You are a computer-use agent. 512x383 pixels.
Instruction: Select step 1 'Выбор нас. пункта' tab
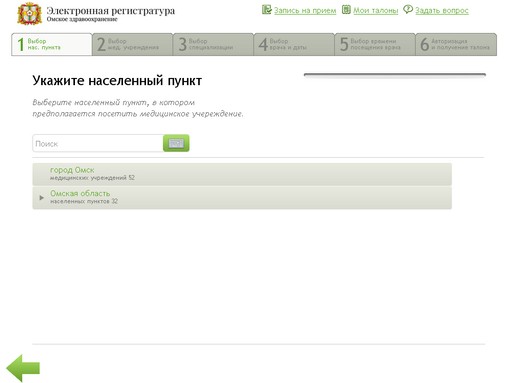[52, 44]
